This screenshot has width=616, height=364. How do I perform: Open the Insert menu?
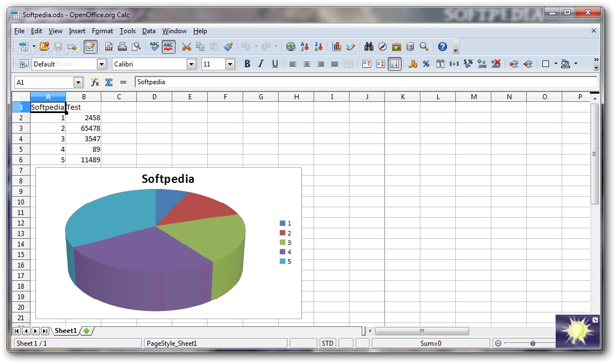(x=77, y=31)
